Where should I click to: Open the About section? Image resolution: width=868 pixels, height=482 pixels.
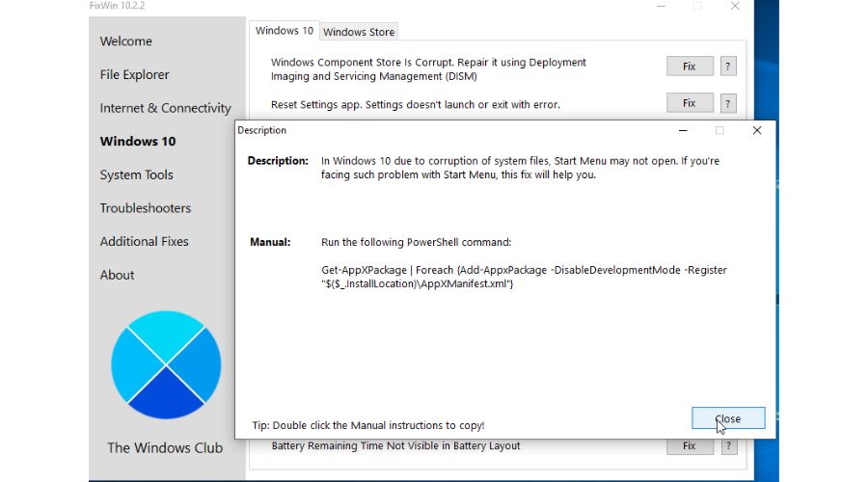[x=117, y=275]
